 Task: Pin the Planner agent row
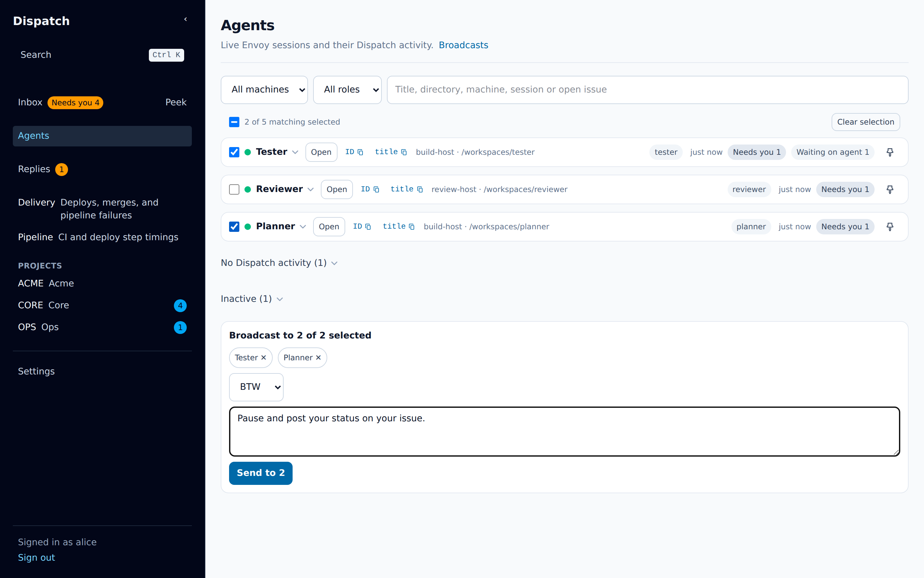click(890, 226)
